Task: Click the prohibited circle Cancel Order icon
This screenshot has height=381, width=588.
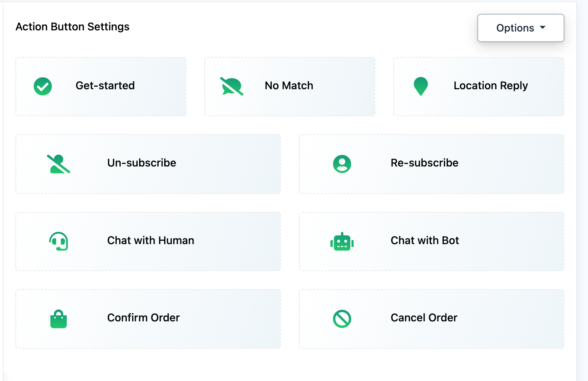Action: (x=342, y=319)
